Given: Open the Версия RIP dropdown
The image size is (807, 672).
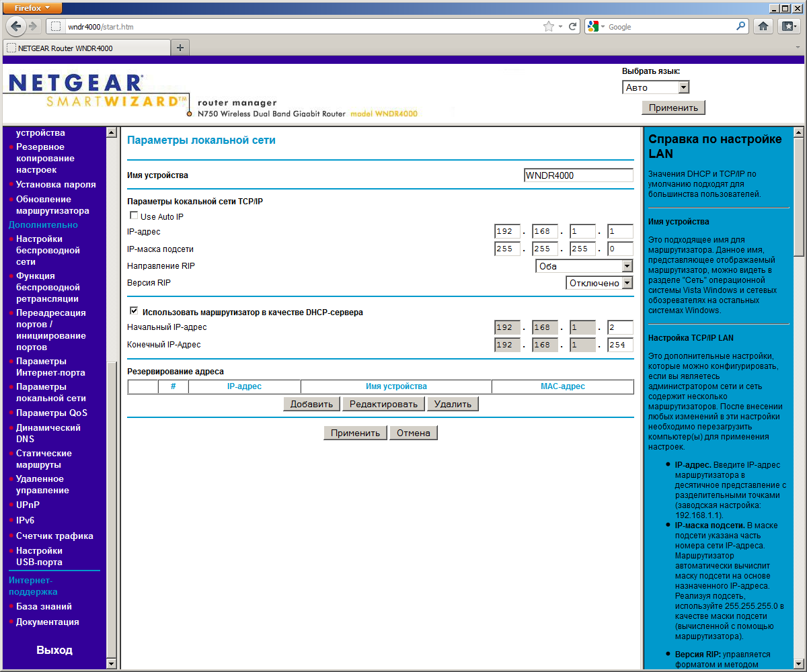Looking at the screenshot, I should point(599,283).
